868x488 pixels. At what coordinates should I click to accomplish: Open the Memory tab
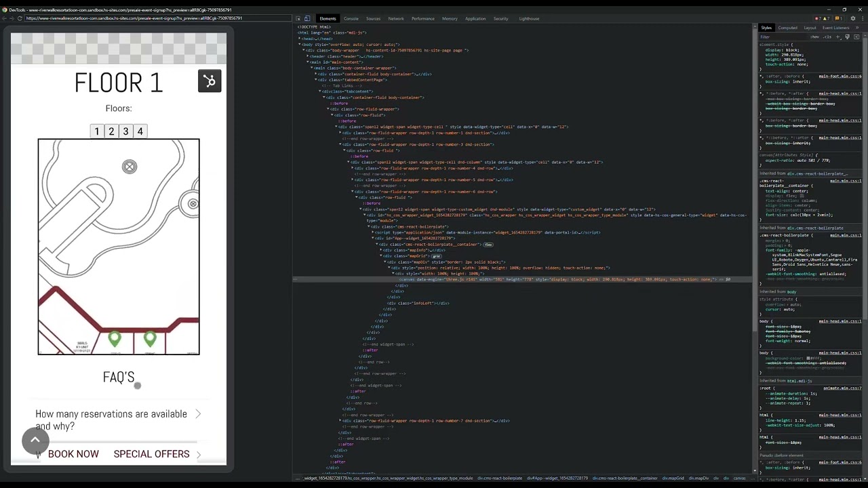point(450,18)
